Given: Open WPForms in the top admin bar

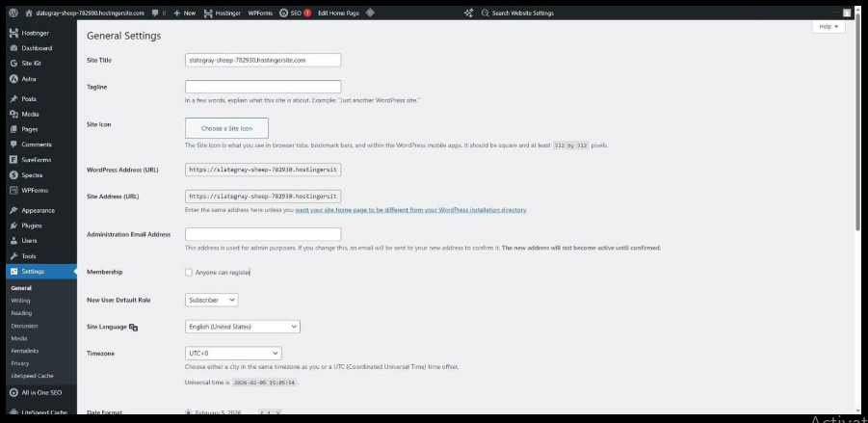Looking at the screenshot, I should [x=260, y=13].
